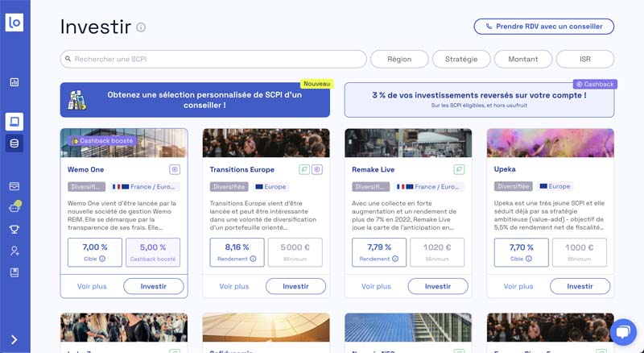
Task: Click the 1 020 € Minimum box
Action: [x=437, y=252]
